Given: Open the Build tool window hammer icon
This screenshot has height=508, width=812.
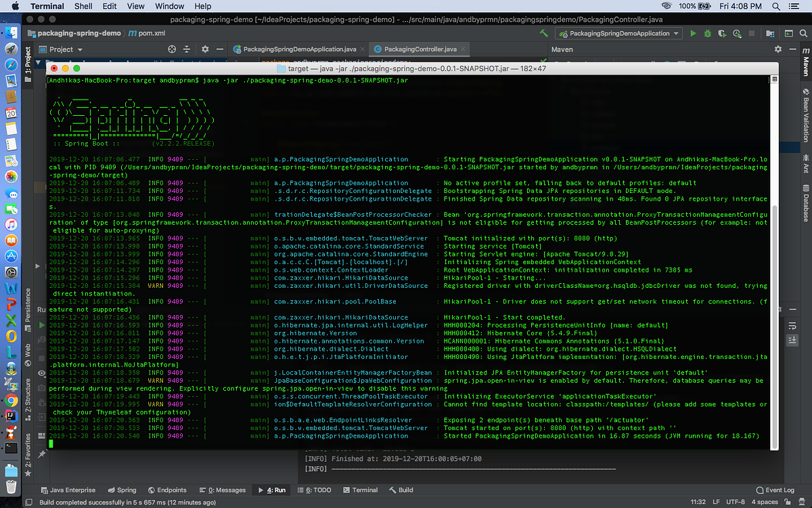Looking at the screenshot, I should pyautogui.click(x=401, y=490).
